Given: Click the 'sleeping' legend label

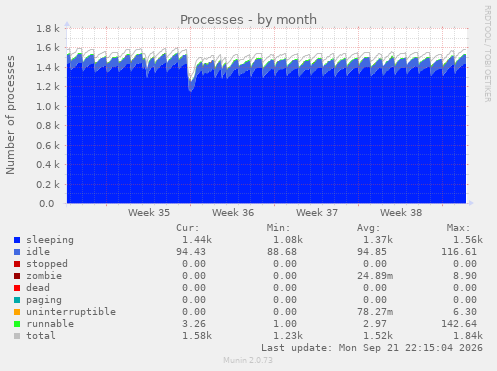Looking at the screenshot, I should (50, 240).
